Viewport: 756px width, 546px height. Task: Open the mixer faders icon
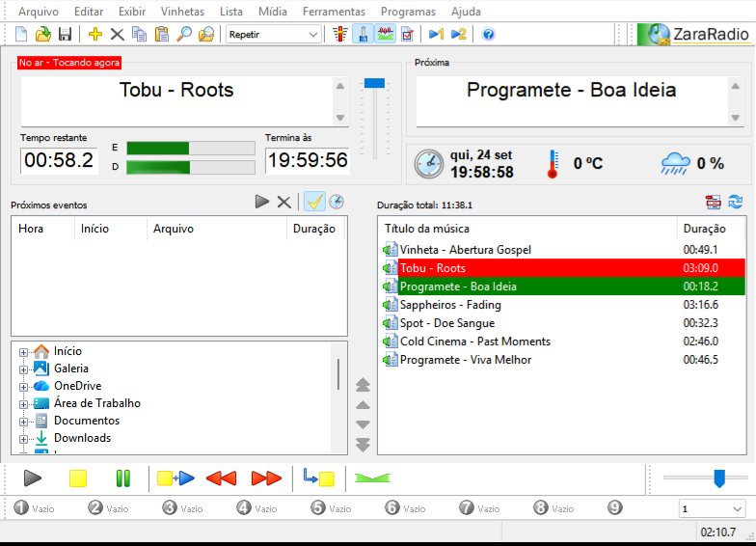339,35
